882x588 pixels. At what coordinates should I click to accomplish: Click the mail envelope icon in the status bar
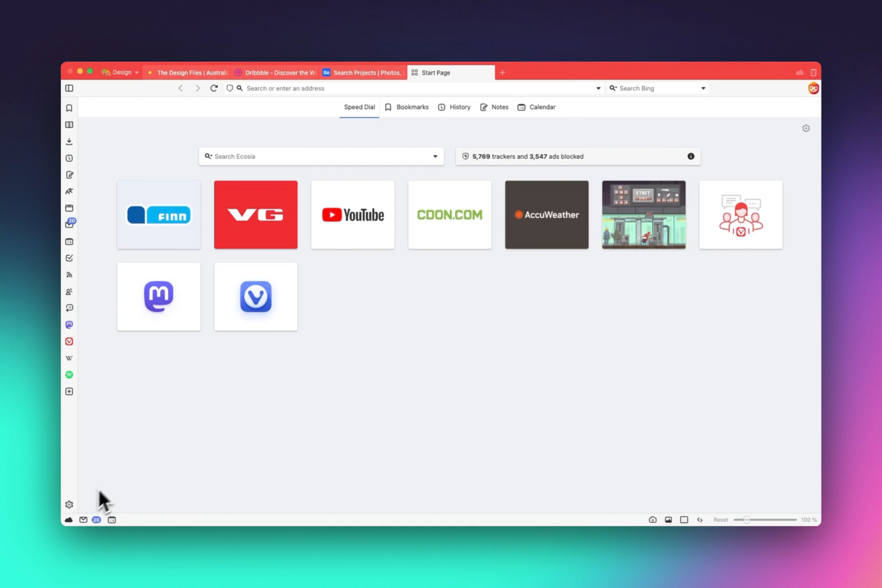83,520
